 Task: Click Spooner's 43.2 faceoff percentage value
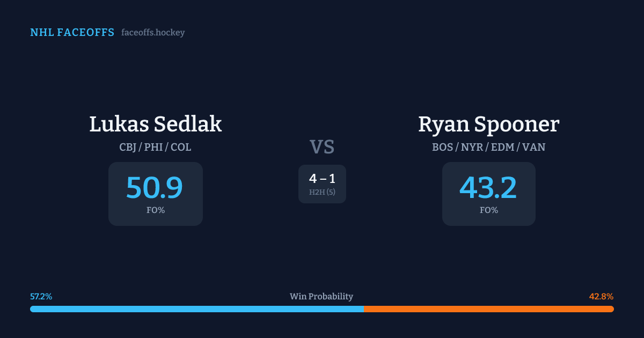click(488, 188)
